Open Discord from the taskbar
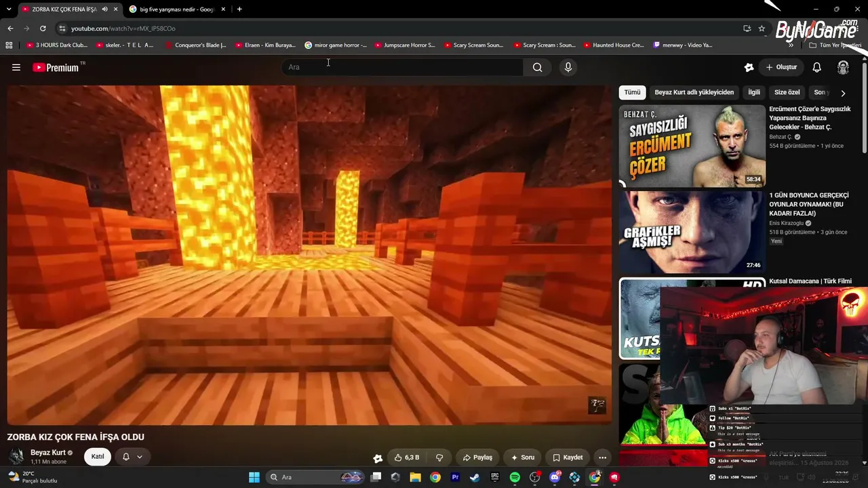868x488 pixels. 555,477
